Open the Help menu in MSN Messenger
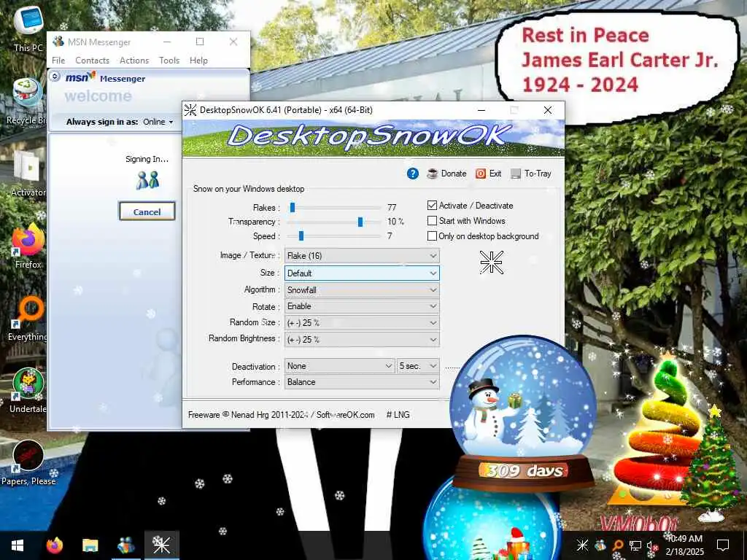Image resolution: width=747 pixels, height=560 pixels. pos(198,61)
